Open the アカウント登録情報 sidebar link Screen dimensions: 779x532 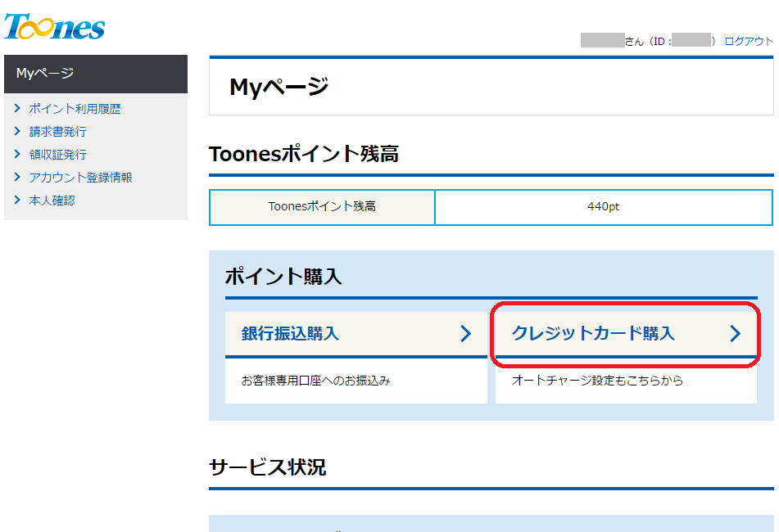80,177
